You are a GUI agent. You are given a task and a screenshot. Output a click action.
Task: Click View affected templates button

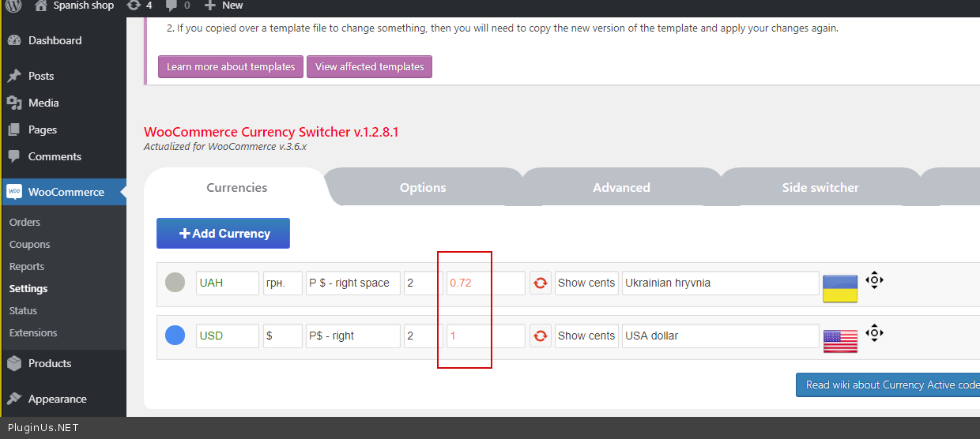pyautogui.click(x=369, y=66)
